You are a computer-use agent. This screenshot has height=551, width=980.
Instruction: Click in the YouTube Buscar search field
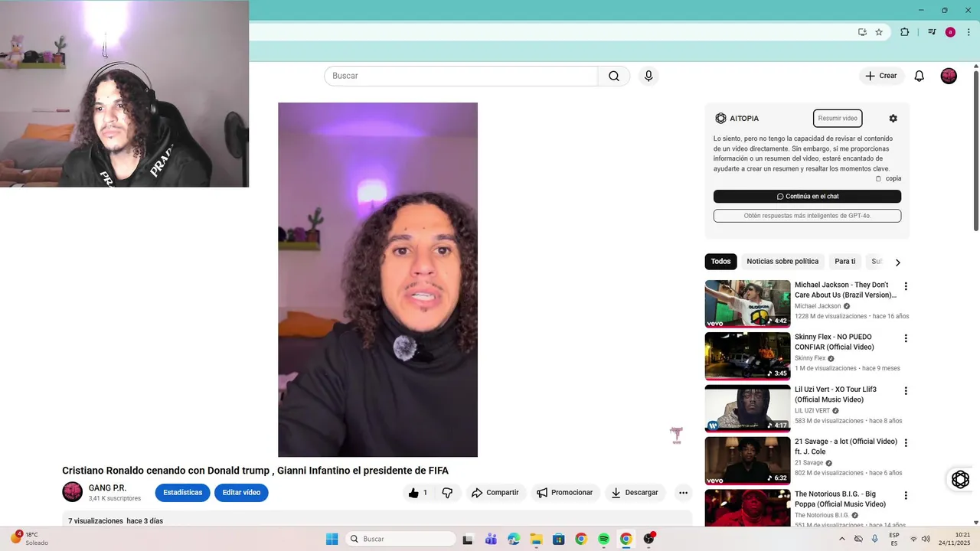point(461,76)
